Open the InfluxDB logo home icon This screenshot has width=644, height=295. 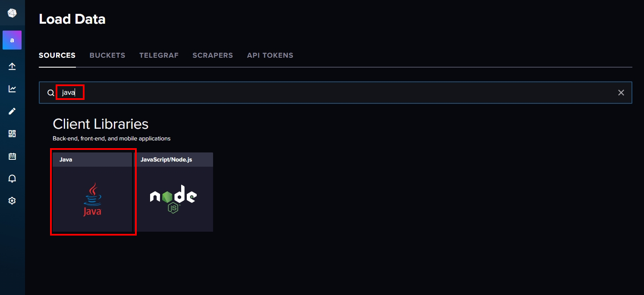[12, 13]
